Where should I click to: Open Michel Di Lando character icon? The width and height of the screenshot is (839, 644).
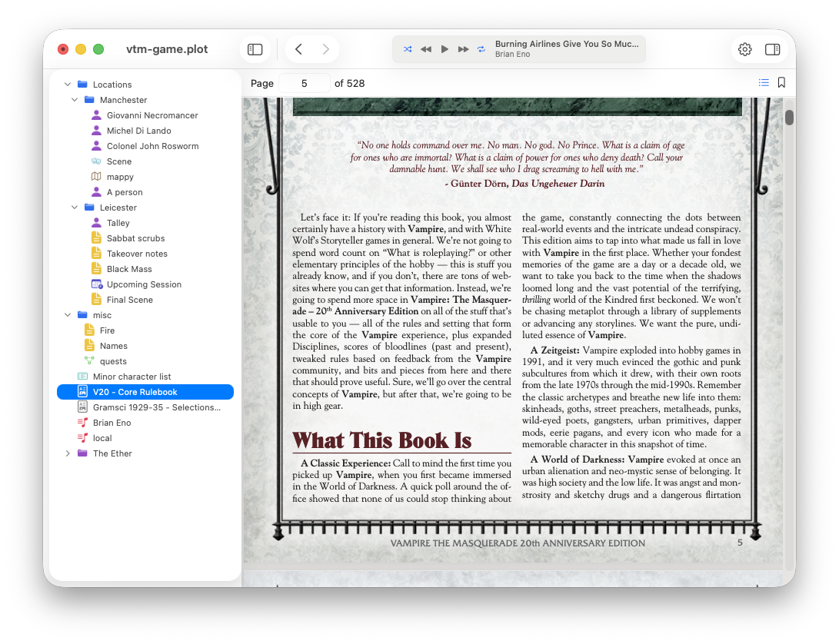[96, 131]
